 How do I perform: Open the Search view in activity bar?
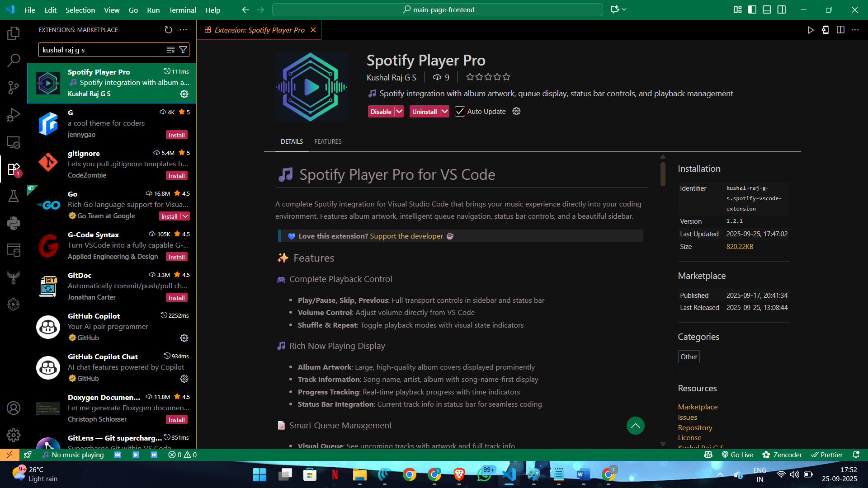(14, 60)
